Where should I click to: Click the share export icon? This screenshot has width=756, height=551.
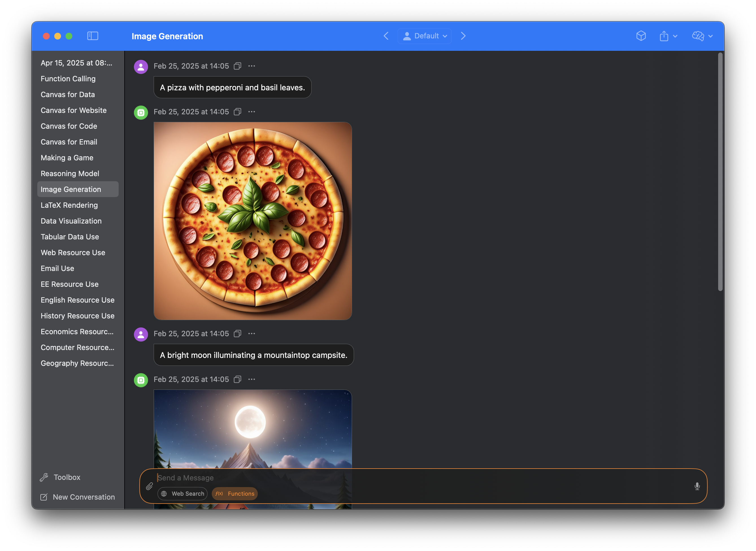(x=664, y=36)
